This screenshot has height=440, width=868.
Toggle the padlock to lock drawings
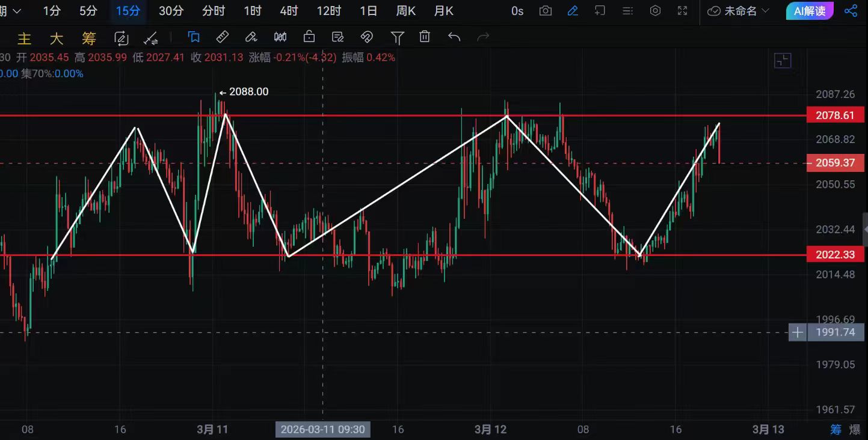(309, 37)
